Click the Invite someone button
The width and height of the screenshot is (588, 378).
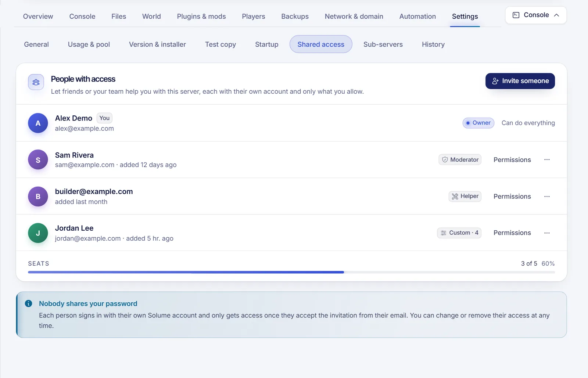520,81
